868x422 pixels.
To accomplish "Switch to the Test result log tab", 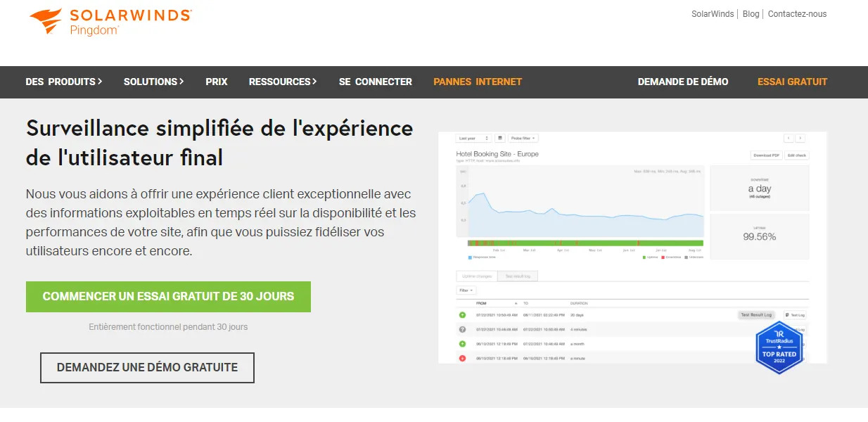I will click(x=519, y=276).
